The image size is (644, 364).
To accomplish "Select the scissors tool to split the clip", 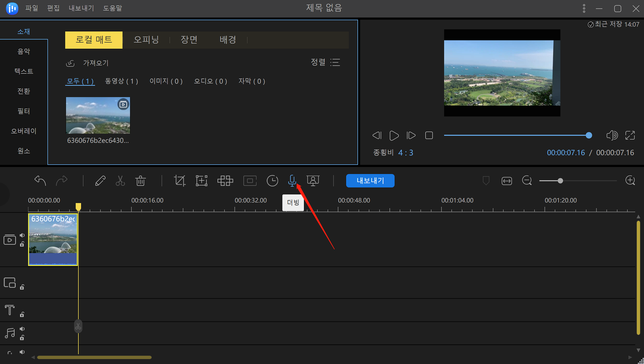I will [120, 181].
